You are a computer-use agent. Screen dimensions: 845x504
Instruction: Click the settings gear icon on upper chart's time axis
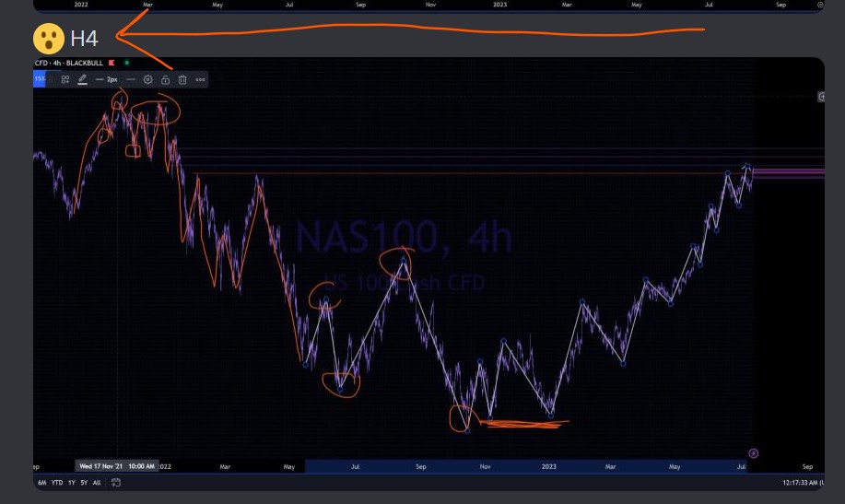coord(821,5)
